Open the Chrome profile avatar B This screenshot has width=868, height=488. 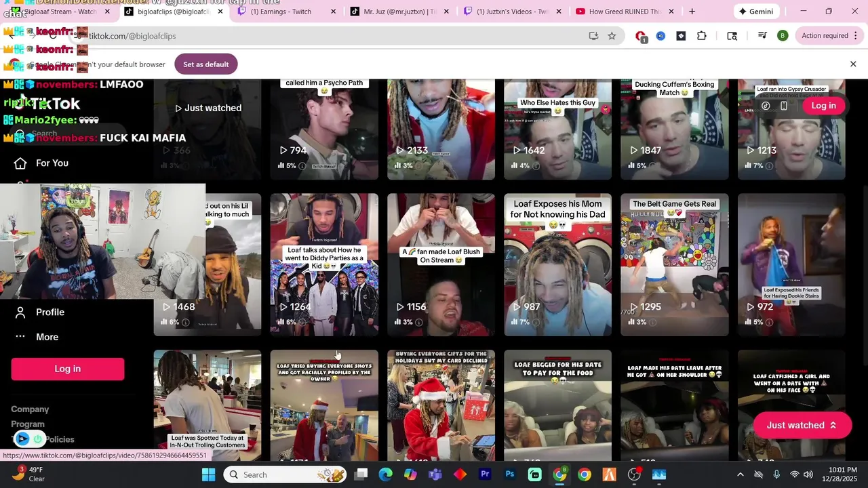click(x=783, y=36)
